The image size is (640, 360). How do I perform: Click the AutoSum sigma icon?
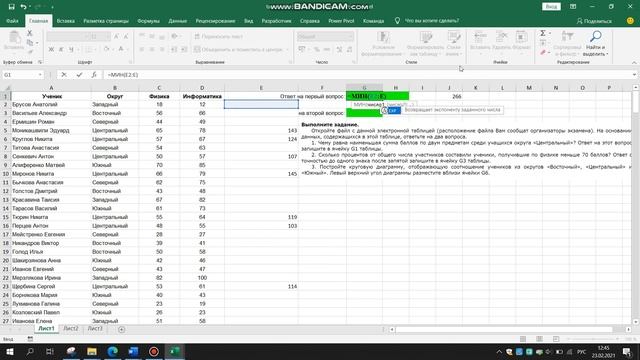tap(543, 33)
